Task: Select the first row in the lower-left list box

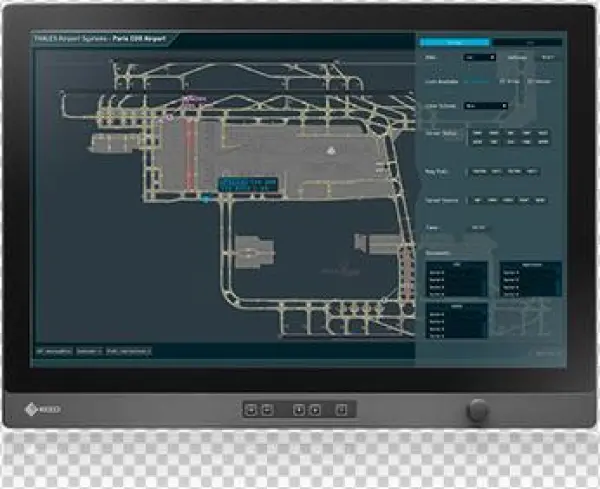Action: tap(457, 314)
